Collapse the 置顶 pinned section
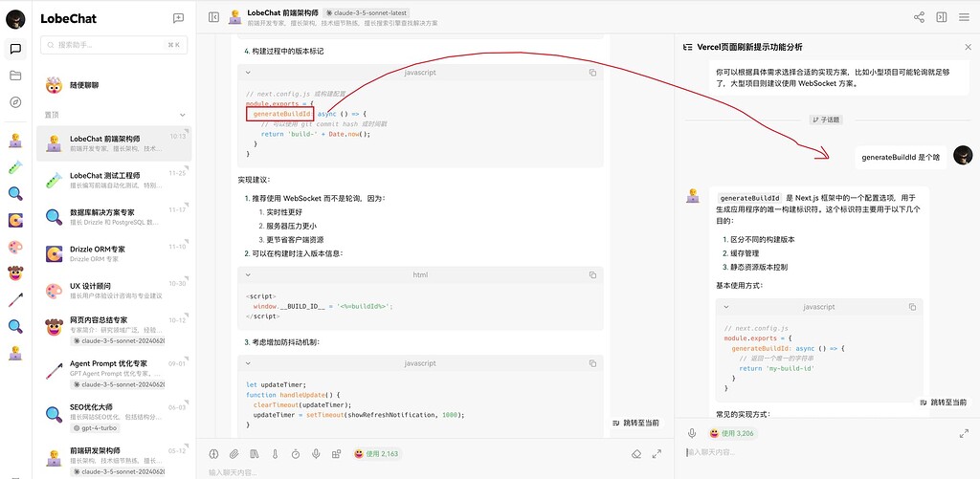 point(183,115)
